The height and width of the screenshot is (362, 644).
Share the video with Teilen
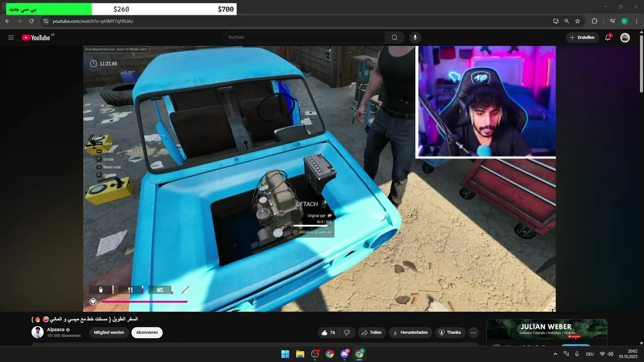(372, 332)
